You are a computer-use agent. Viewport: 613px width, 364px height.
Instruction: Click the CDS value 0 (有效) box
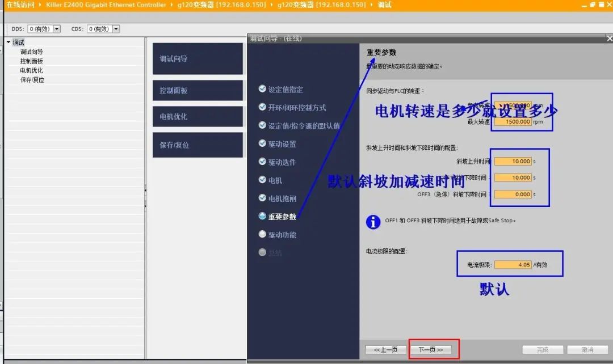coord(100,29)
